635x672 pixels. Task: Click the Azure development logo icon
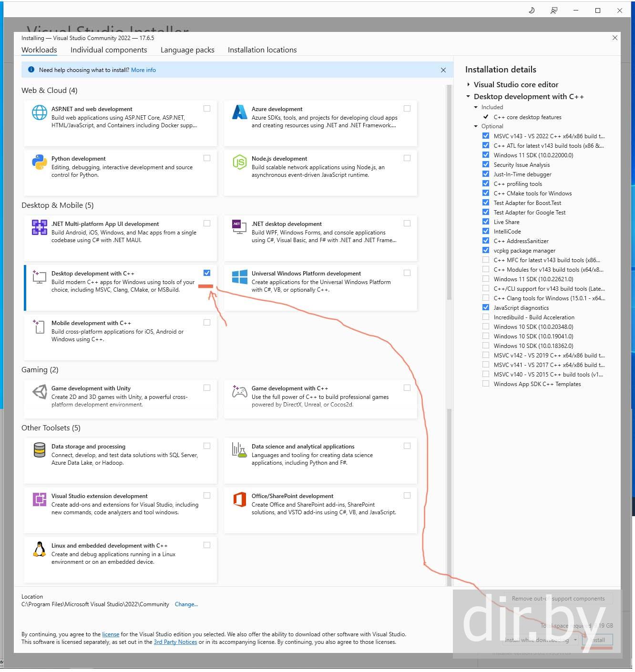239,112
